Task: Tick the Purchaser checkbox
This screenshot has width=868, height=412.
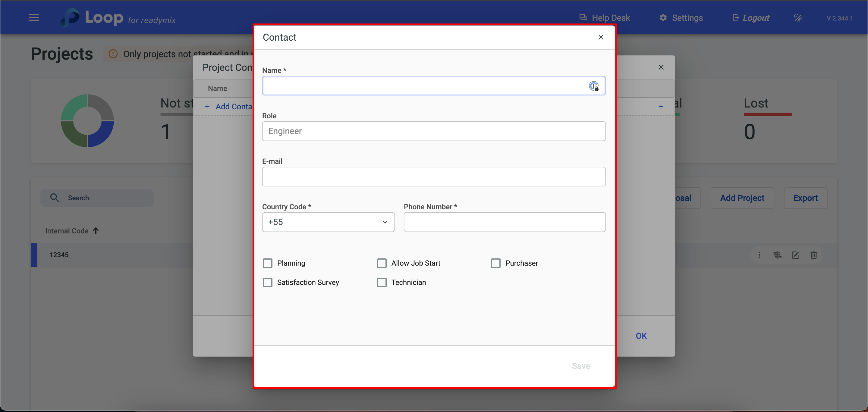Action: 495,263
